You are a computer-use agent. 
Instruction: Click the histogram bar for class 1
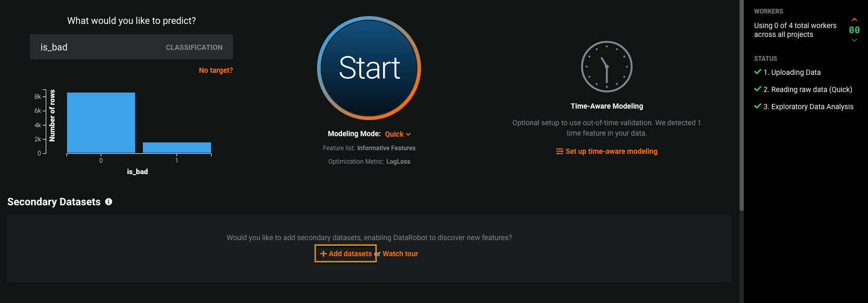(x=177, y=148)
